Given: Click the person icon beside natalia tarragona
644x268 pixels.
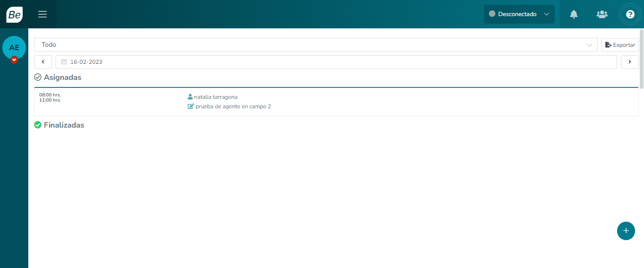Looking at the screenshot, I should click(190, 97).
